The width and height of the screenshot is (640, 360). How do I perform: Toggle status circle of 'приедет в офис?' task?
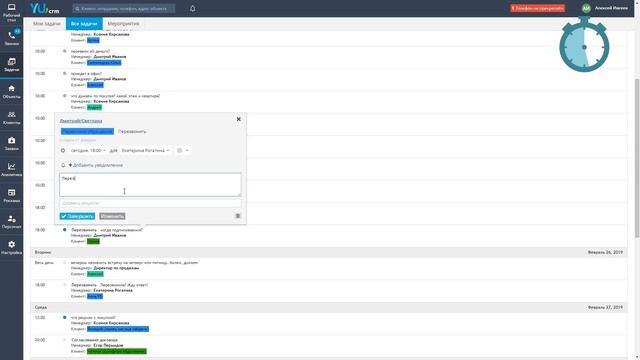coord(64,73)
